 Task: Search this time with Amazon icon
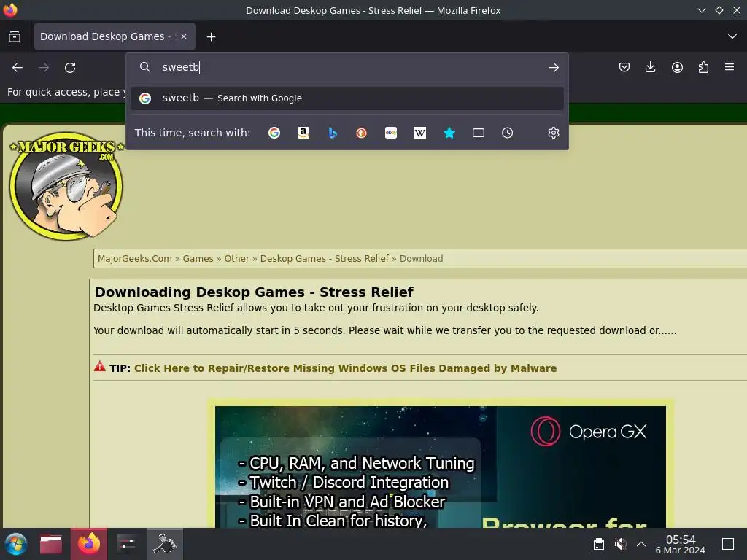click(303, 133)
